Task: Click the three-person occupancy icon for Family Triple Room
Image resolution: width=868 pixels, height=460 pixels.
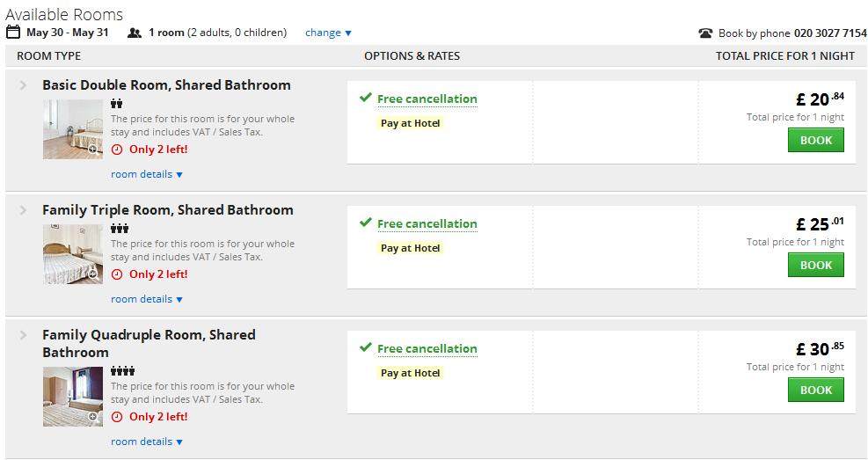Action: (120, 229)
